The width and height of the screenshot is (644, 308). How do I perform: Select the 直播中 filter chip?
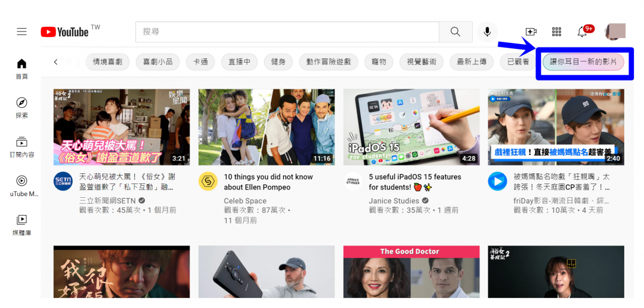(x=239, y=61)
